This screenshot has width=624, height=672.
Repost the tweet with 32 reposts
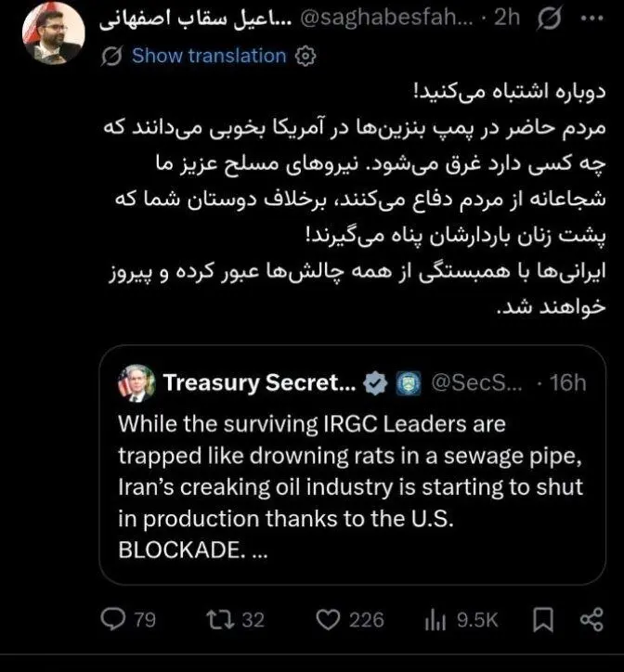tap(215, 619)
